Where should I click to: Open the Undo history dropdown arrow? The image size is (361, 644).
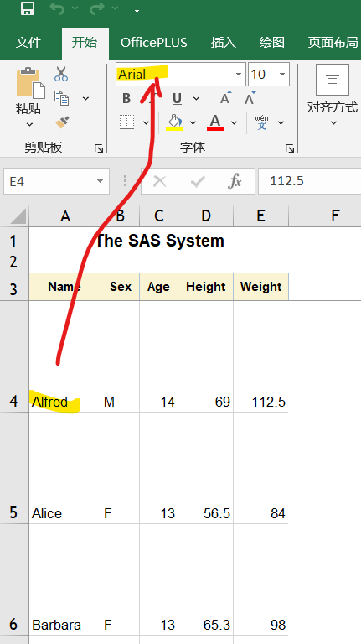click(75, 8)
